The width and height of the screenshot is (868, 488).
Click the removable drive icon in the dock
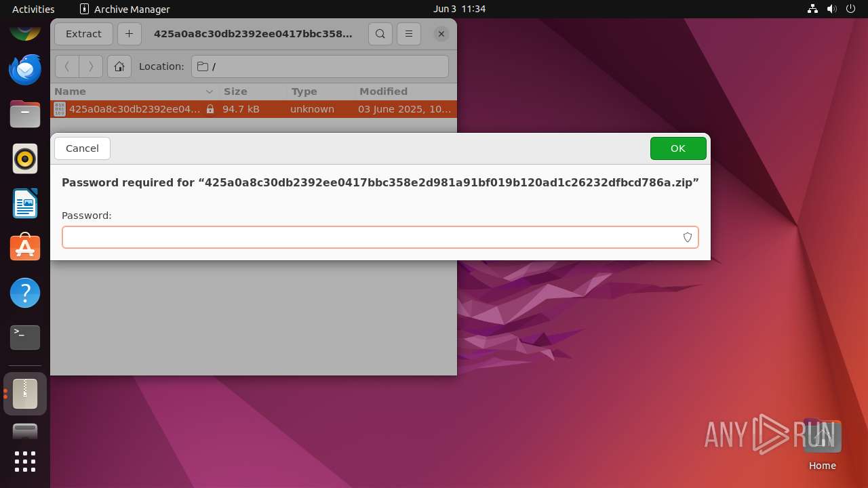point(25,431)
